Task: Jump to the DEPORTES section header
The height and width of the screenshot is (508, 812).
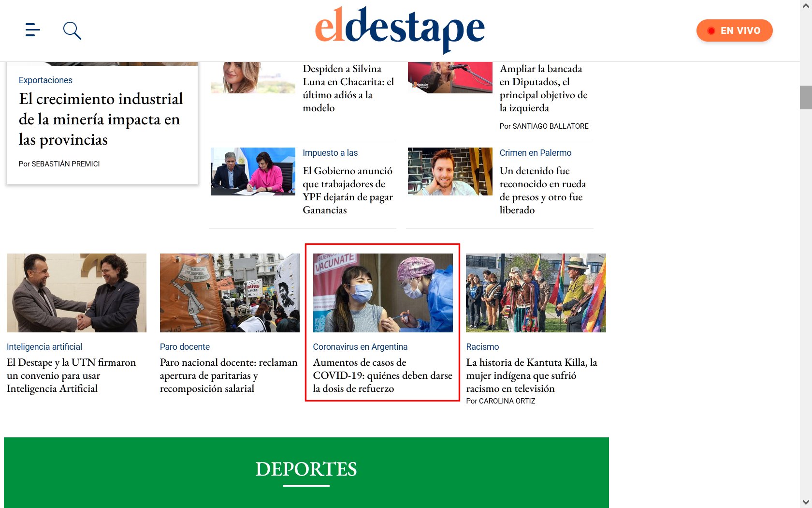Action: [x=306, y=469]
